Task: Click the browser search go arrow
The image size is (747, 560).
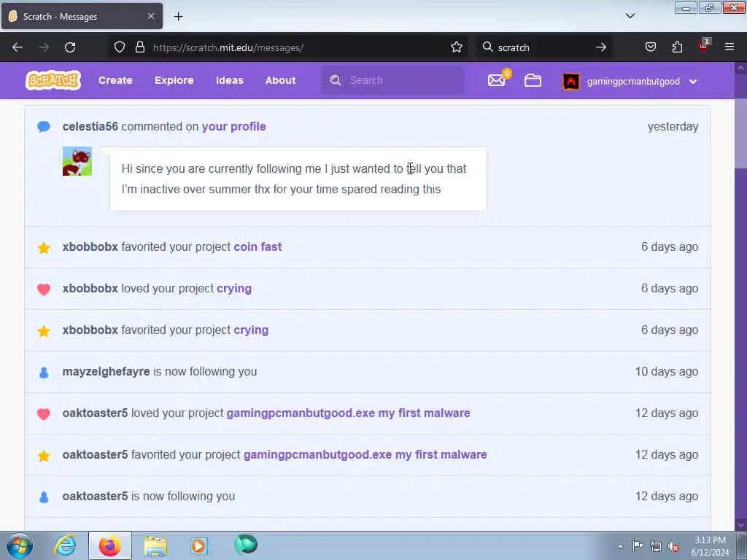Action: [x=601, y=47]
